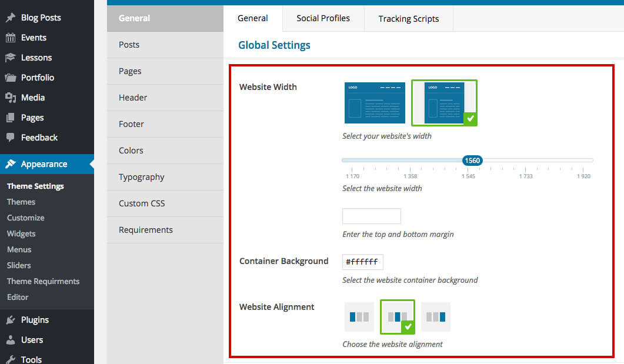Open Blog Posts in admin sidebar
Image resolution: width=624 pixels, height=364 pixels.
click(x=41, y=18)
